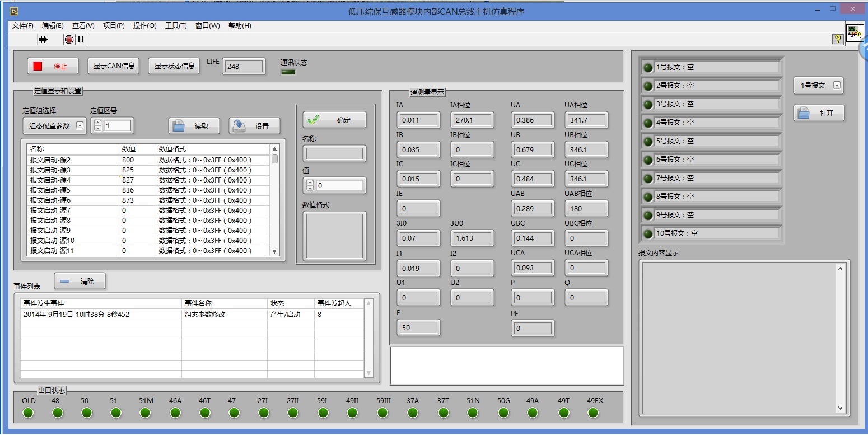Click the 显示CAN信息 button

pyautogui.click(x=114, y=66)
